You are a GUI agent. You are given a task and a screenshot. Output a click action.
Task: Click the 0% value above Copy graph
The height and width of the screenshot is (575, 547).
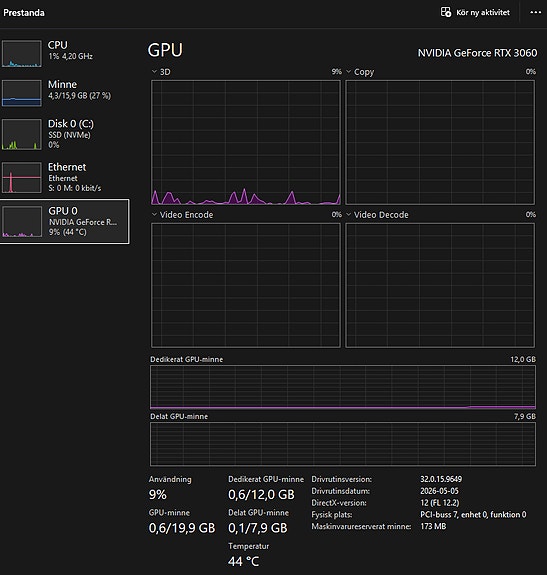(531, 72)
